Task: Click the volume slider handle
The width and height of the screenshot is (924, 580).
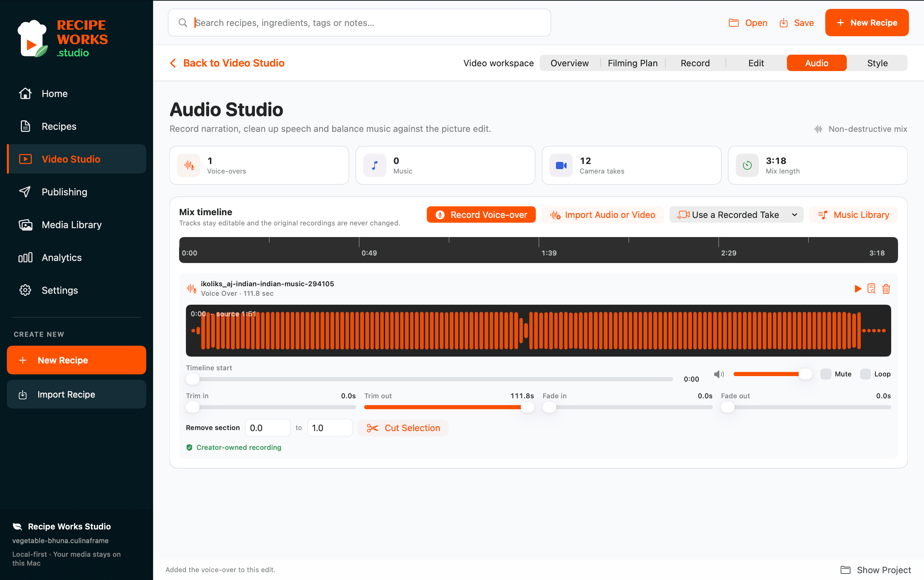Action: pos(805,374)
